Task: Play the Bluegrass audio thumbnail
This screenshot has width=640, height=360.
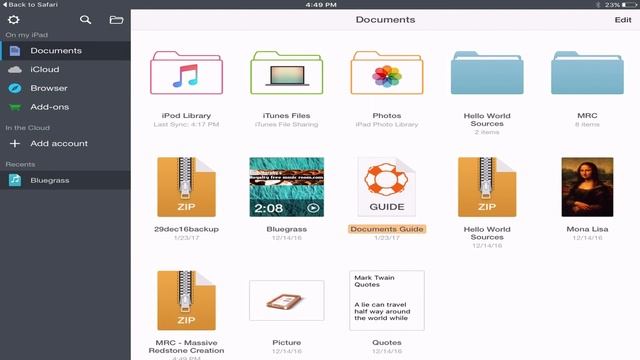Action: pos(287,187)
